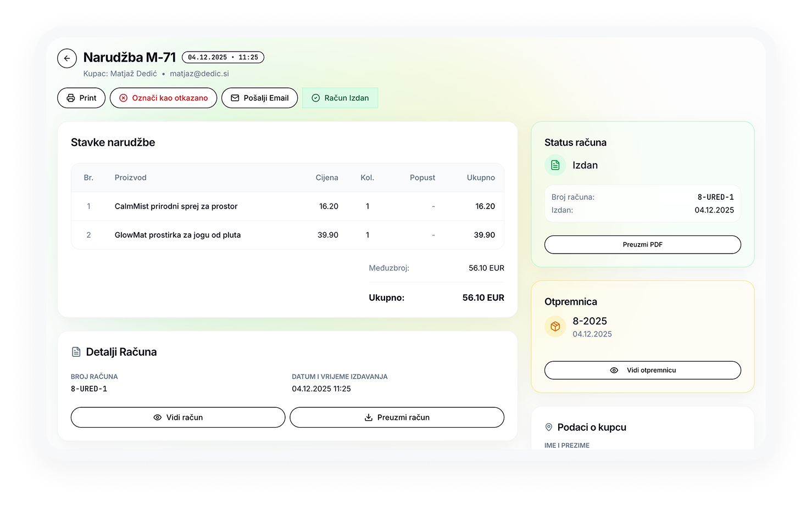Image resolution: width=812 pixels, height=505 pixels.
Task: Click the red cancel icon beside Označi kao otkazano
Action: pos(123,98)
